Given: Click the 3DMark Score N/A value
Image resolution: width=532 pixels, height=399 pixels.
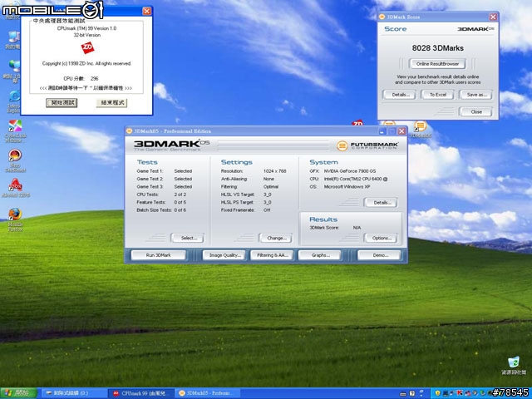Looking at the screenshot, I should (x=357, y=228).
